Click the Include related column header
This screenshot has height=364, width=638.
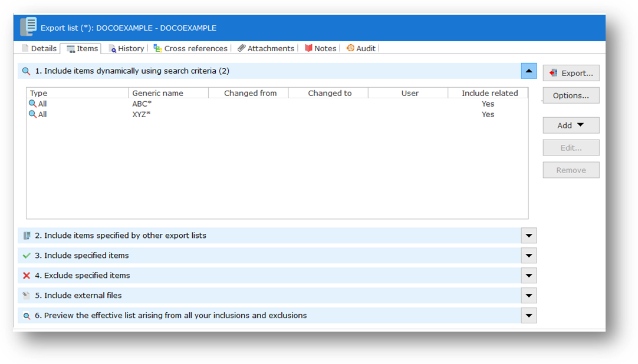[488, 93]
